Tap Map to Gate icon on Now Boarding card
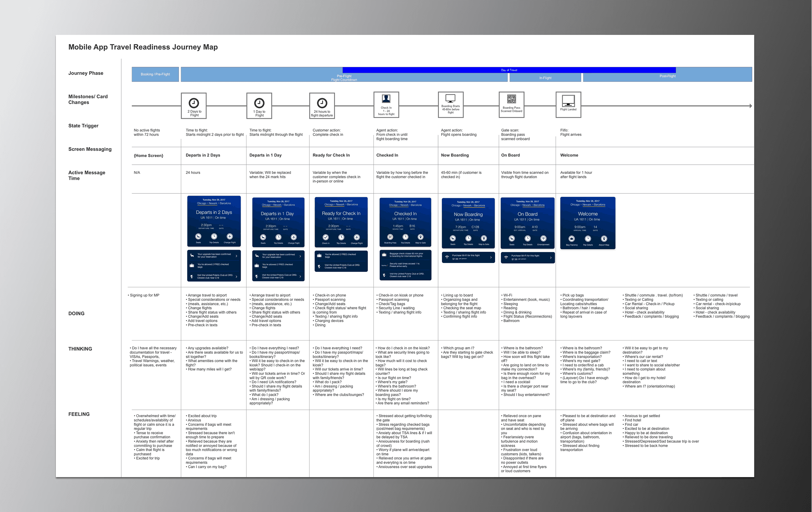 tap(484, 239)
